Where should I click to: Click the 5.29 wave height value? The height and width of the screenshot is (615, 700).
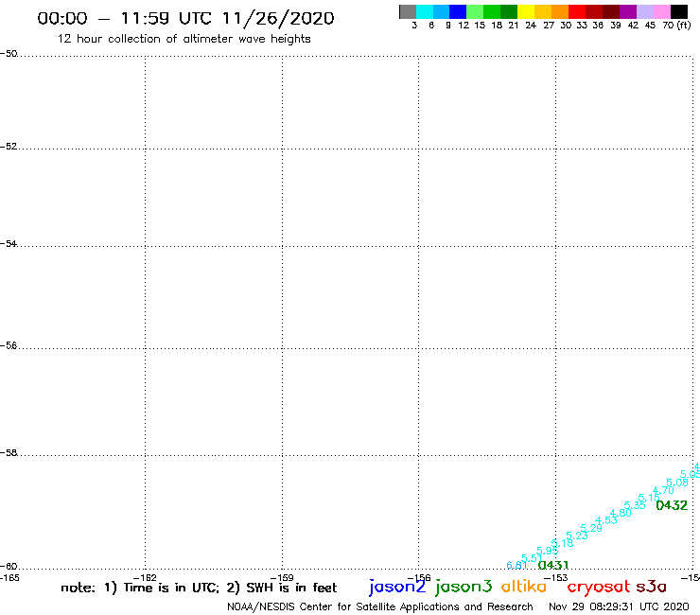pos(591,528)
